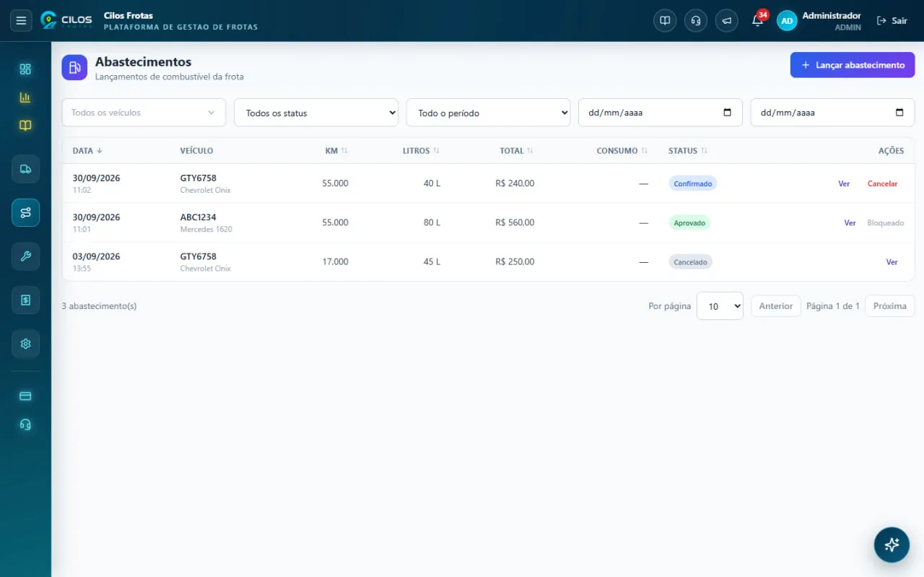Open the dashboard grid icon in the sidebar
This screenshot has height=577, width=924.
pyautogui.click(x=25, y=69)
